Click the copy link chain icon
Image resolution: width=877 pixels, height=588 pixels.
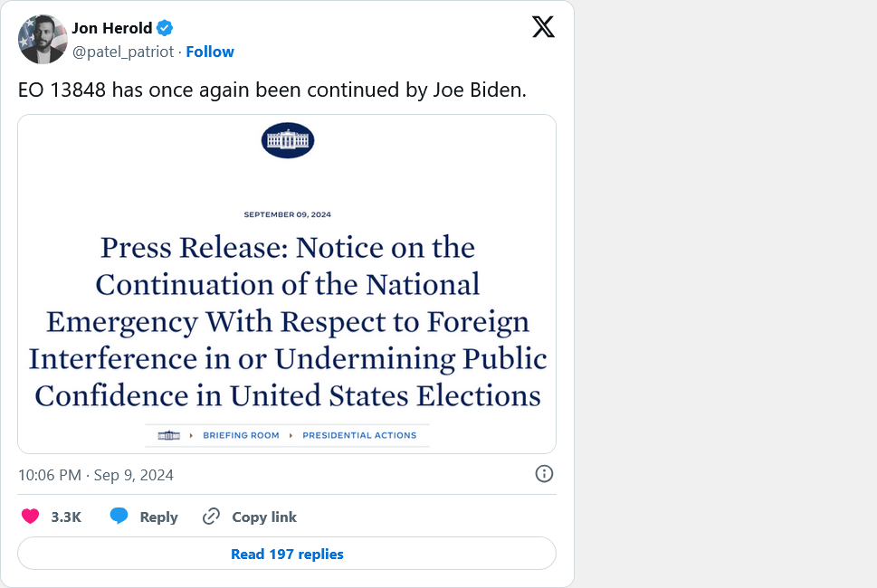pyautogui.click(x=211, y=517)
